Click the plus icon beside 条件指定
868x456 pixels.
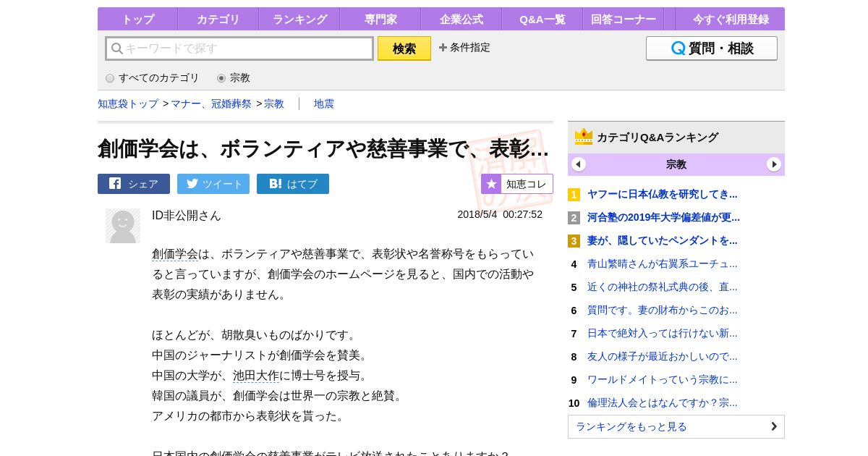coord(443,48)
